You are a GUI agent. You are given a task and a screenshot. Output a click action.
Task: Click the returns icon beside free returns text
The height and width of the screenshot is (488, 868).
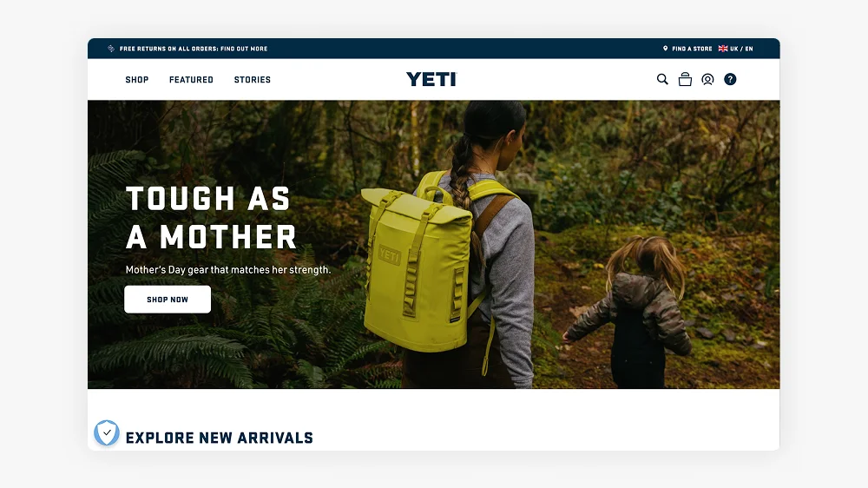(111, 49)
